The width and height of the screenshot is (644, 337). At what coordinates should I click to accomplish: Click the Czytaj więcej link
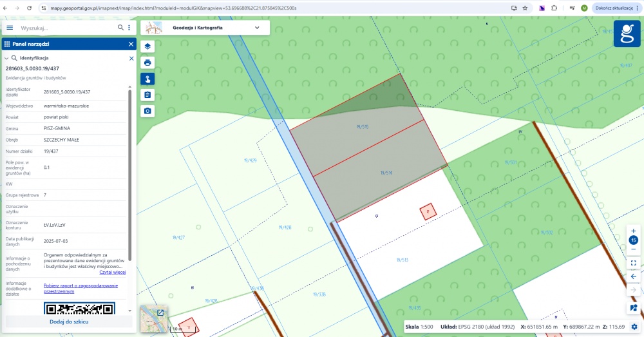coord(112,272)
